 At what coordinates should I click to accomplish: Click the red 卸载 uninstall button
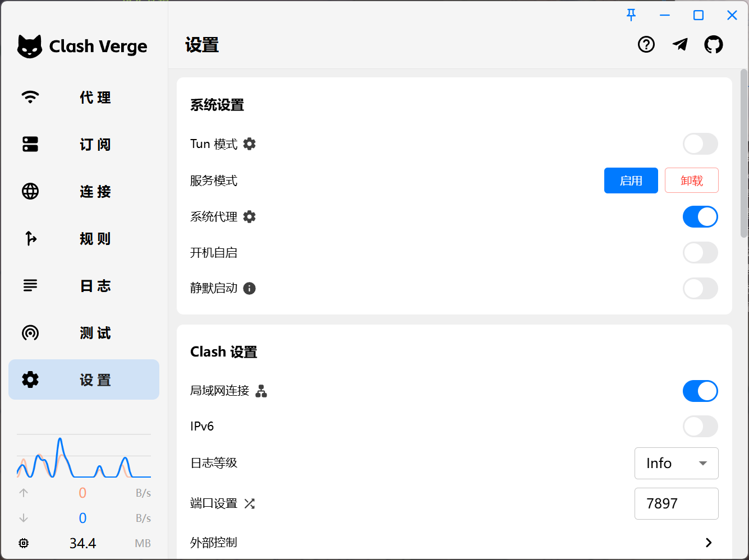(691, 181)
